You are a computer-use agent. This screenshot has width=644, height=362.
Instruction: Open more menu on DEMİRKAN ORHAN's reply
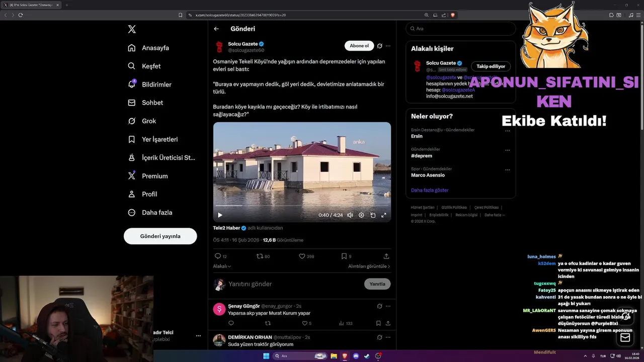pyautogui.click(x=388, y=337)
